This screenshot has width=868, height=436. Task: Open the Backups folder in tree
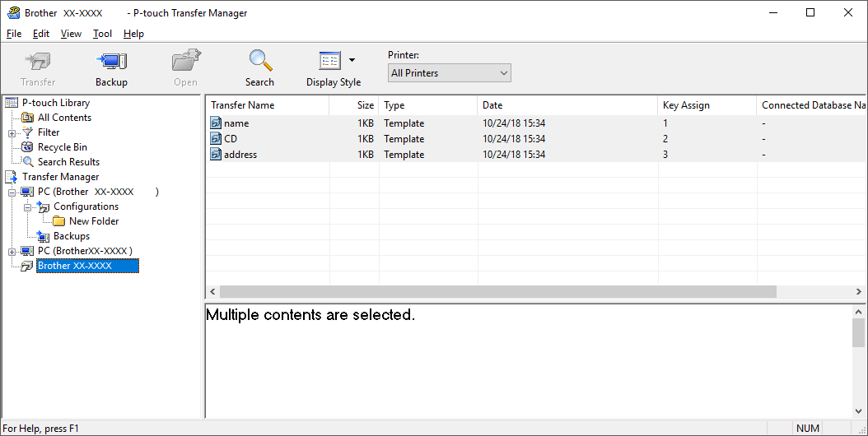71,236
